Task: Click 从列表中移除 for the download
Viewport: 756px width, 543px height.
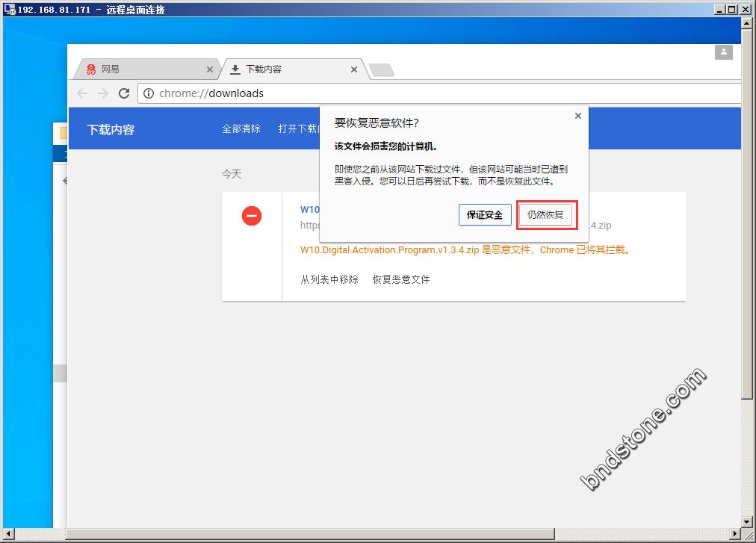Action: (329, 279)
